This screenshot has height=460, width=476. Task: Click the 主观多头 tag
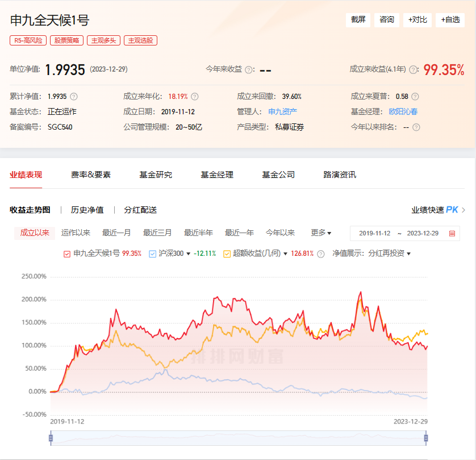pyautogui.click(x=103, y=40)
